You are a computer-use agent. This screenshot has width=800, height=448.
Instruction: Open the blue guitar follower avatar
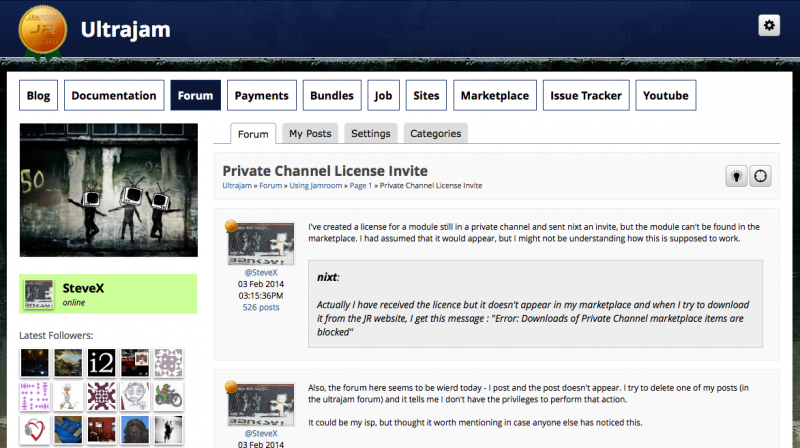[x=68, y=430]
